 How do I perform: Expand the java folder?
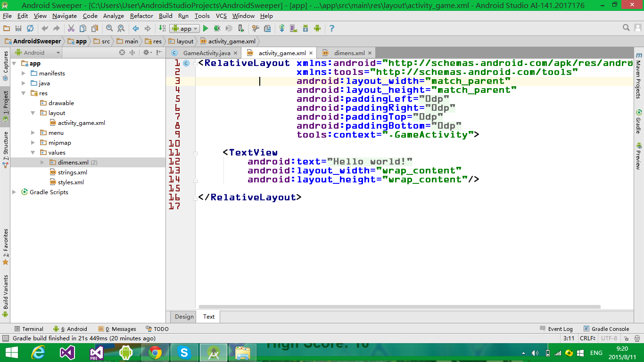[24, 83]
